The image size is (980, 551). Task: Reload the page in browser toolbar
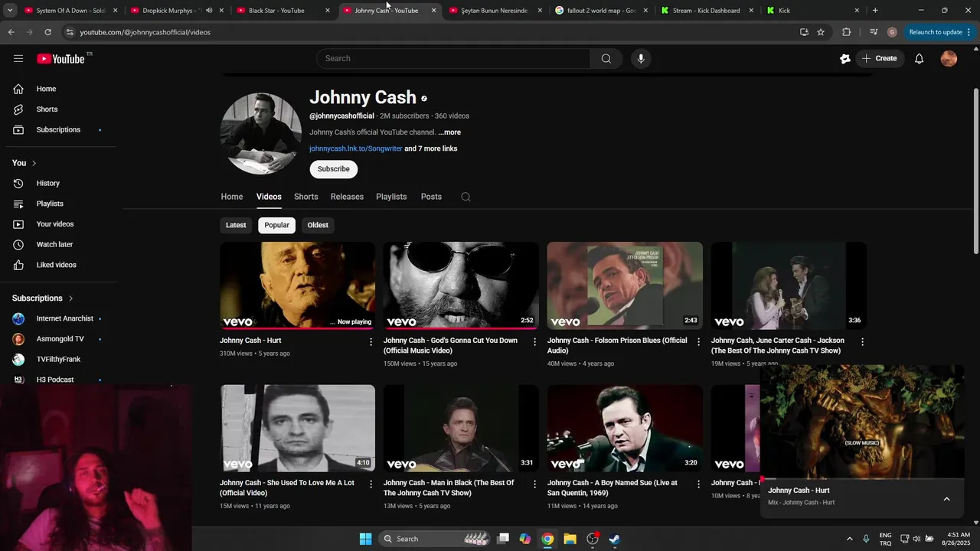(x=47, y=32)
